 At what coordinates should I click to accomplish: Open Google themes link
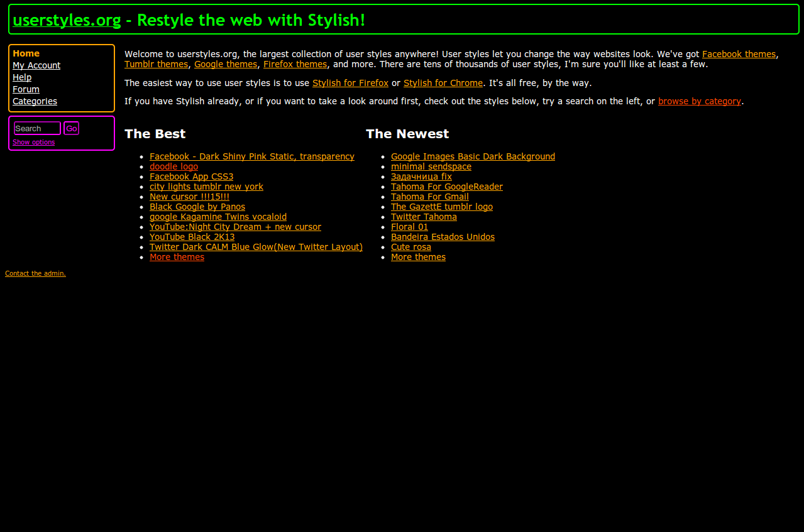pos(226,64)
